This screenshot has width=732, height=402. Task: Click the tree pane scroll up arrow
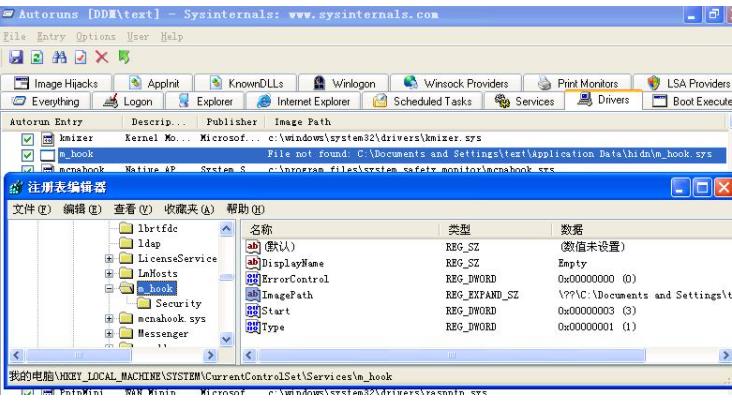[x=226, y=228]
